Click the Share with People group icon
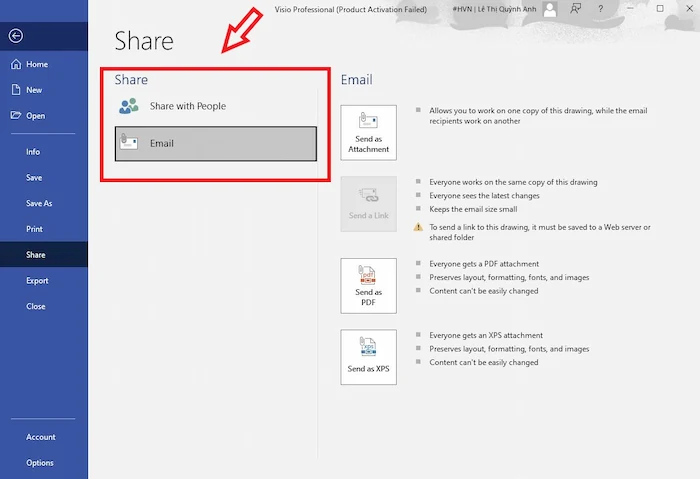The width and height of the screenshot is (700, 479). pos(129,106)
